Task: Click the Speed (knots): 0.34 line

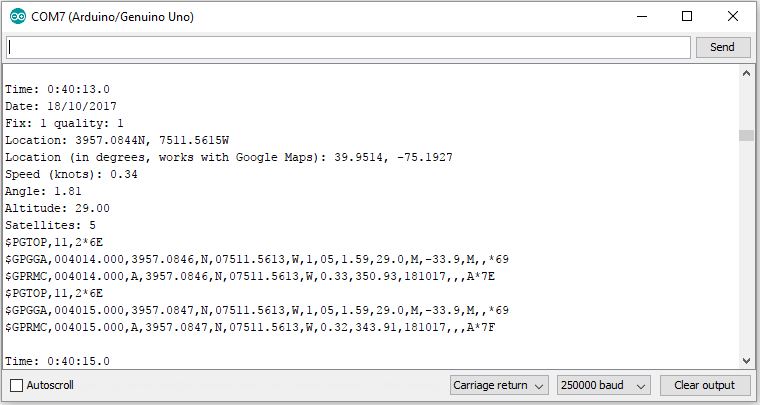Action: tap(71, 174)
